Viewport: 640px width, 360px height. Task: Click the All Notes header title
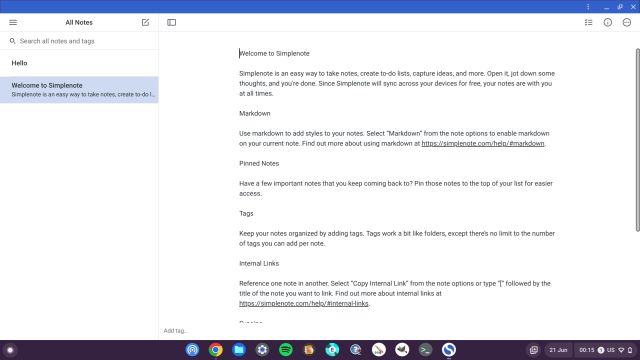click(x=79, y=22)
